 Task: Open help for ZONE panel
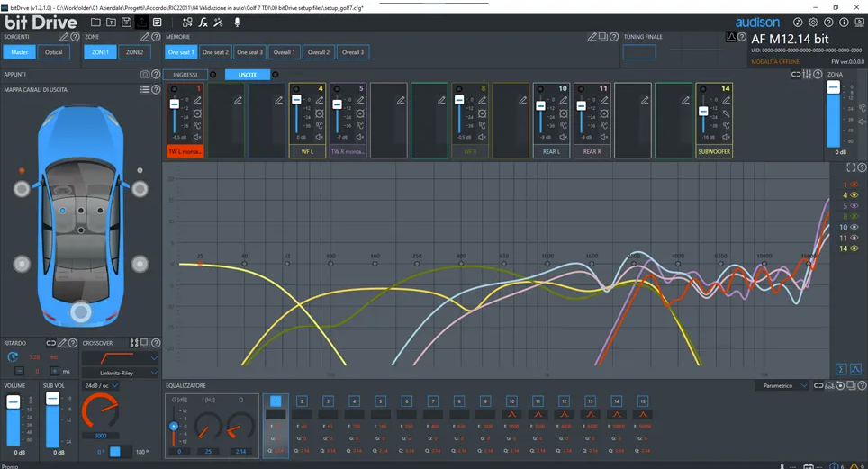[156, 37]
